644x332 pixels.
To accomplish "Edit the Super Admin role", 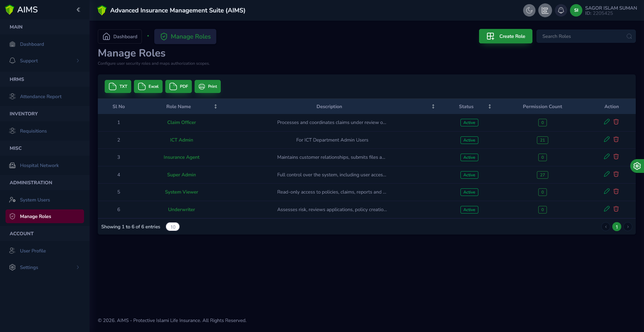I will coord(607,174).
